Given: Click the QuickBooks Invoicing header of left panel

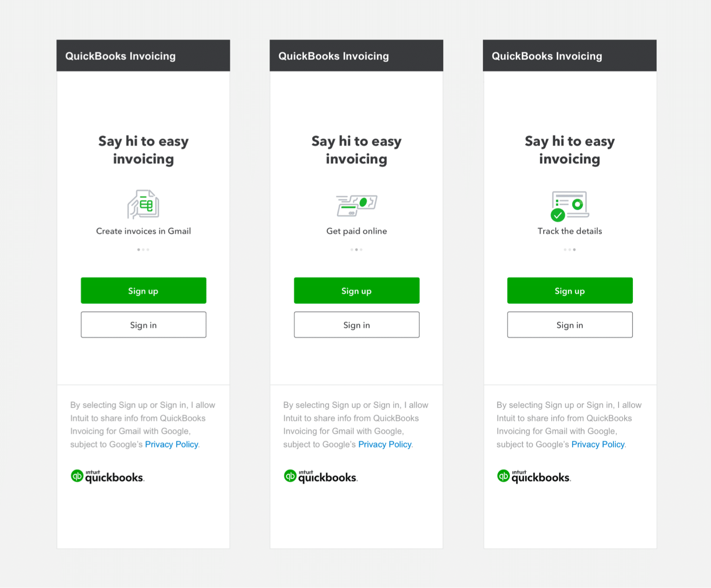Looking at the screenshot, I should 143,56.
